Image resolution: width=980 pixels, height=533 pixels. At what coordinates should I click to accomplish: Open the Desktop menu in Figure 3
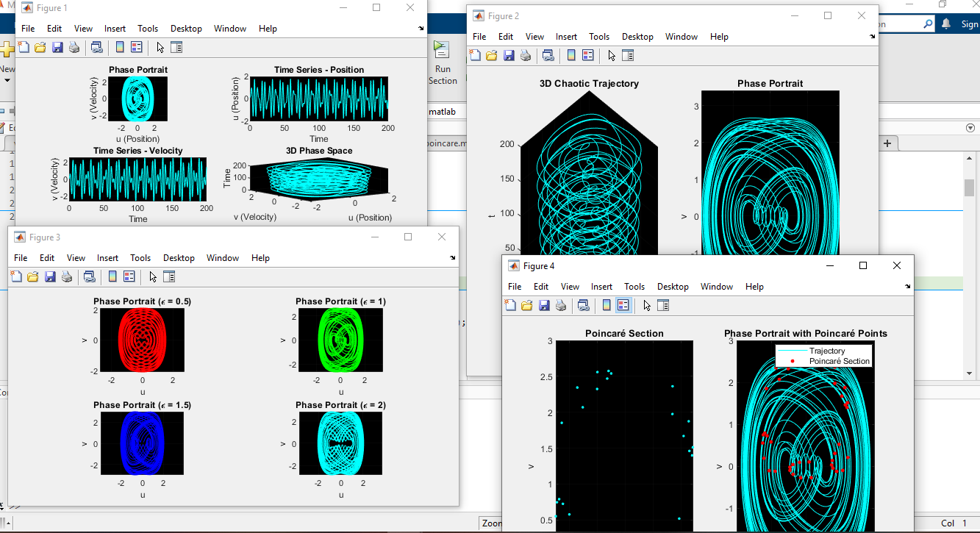(179, 258)
